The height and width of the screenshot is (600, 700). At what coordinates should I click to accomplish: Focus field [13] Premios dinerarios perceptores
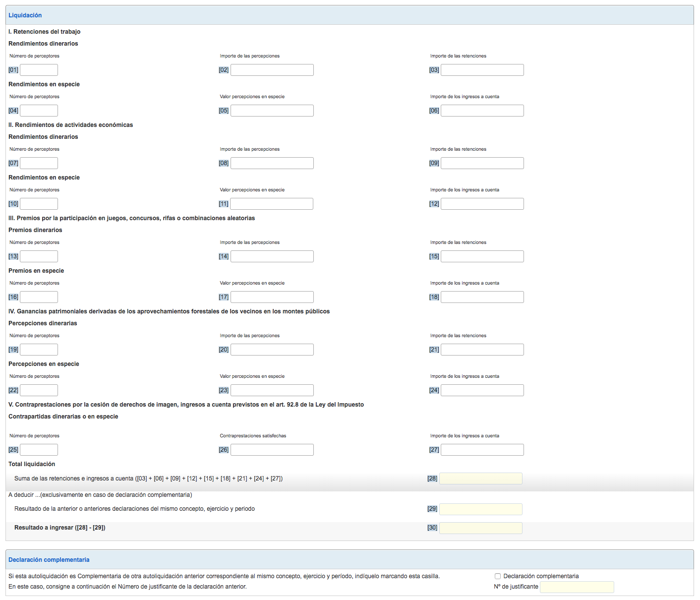point(39,256)
